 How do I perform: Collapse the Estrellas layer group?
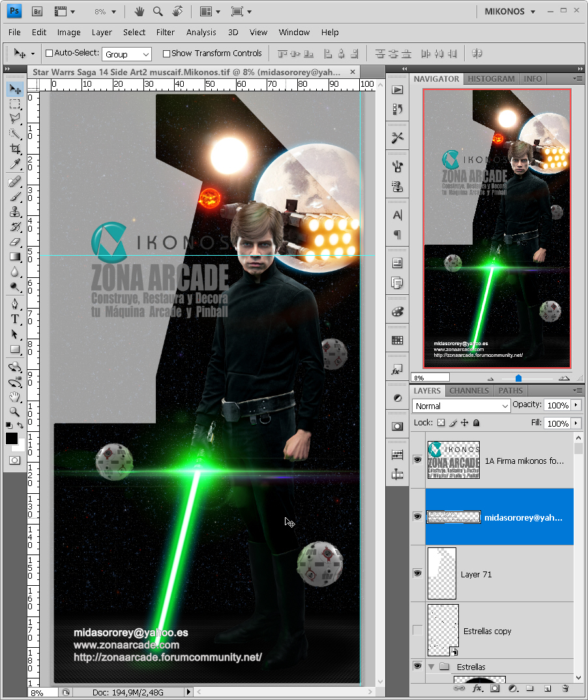(x=431, y=667)
